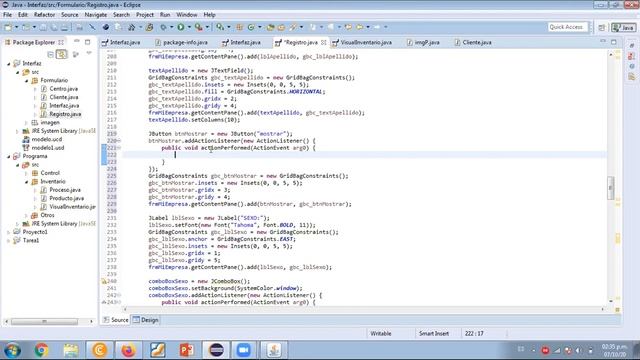Image resolution: width=640 pixels, height=360 pixels.
Task: Click the Open Type folder icon
Action: point(270,27)
